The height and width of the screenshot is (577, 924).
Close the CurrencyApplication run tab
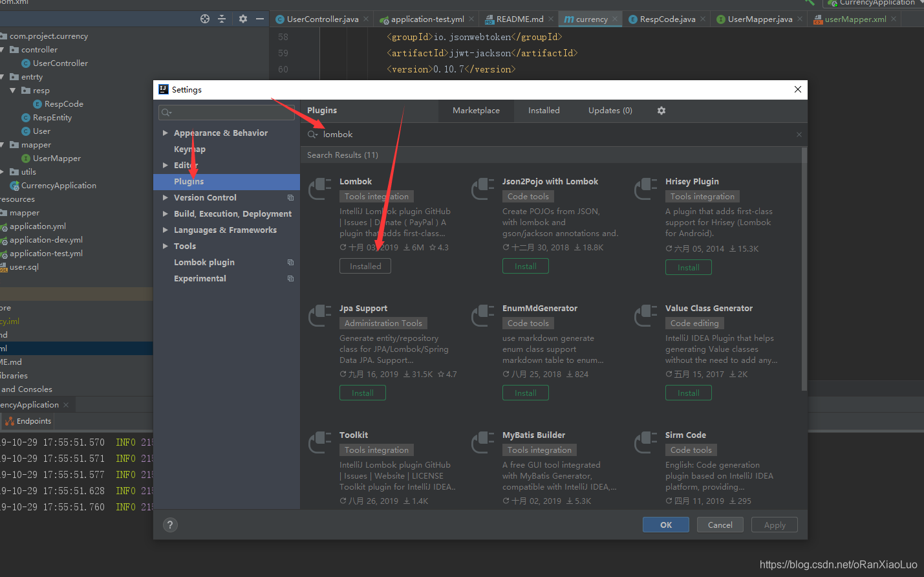tap(66, 405)
